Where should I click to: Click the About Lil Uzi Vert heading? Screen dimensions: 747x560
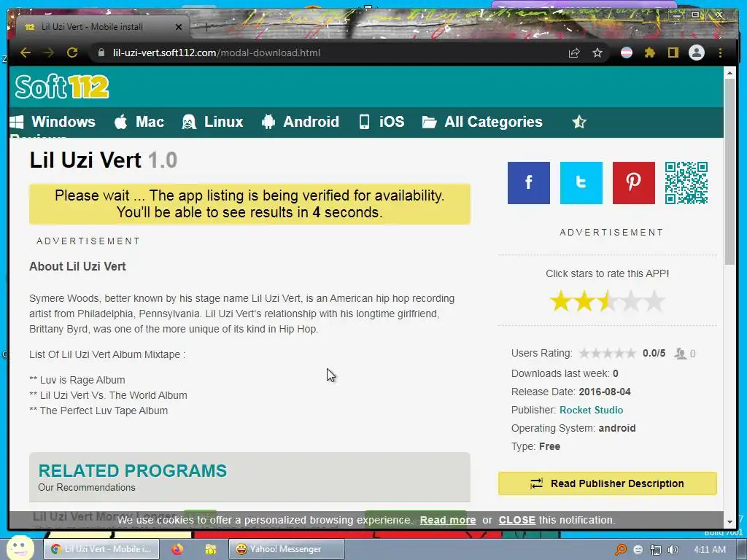click(77, 266)
